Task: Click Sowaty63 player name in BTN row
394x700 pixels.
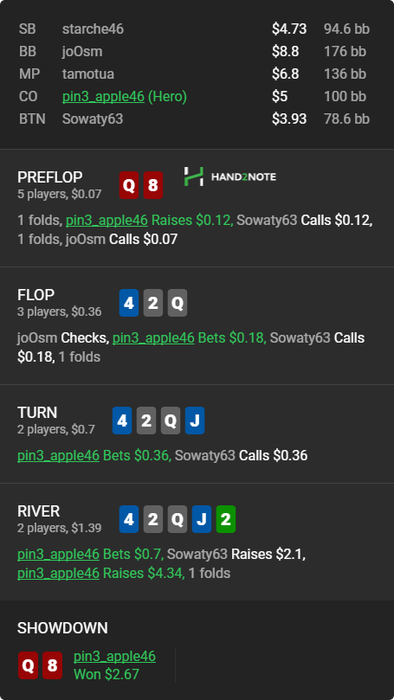Action: pyautogui.click(x=93, y=119)
